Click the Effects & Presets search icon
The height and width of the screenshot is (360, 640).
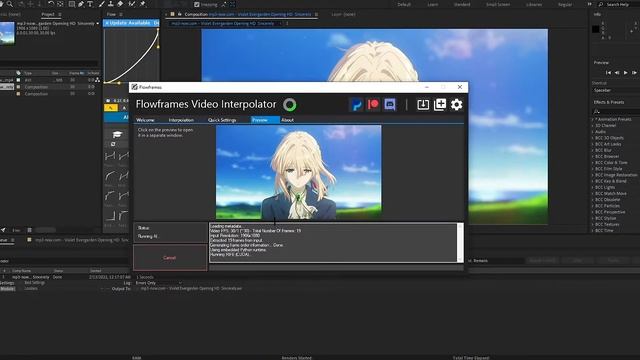597,111
